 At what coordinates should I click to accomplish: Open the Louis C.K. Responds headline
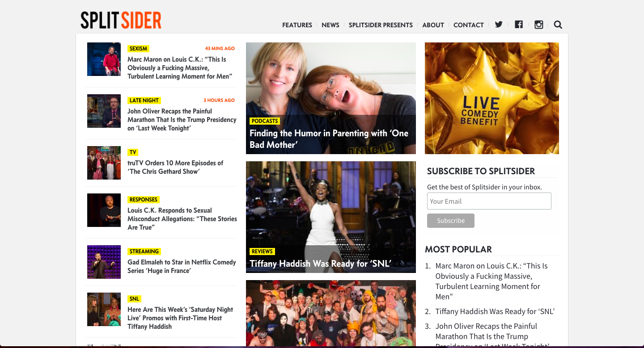(x=182, y=219)
